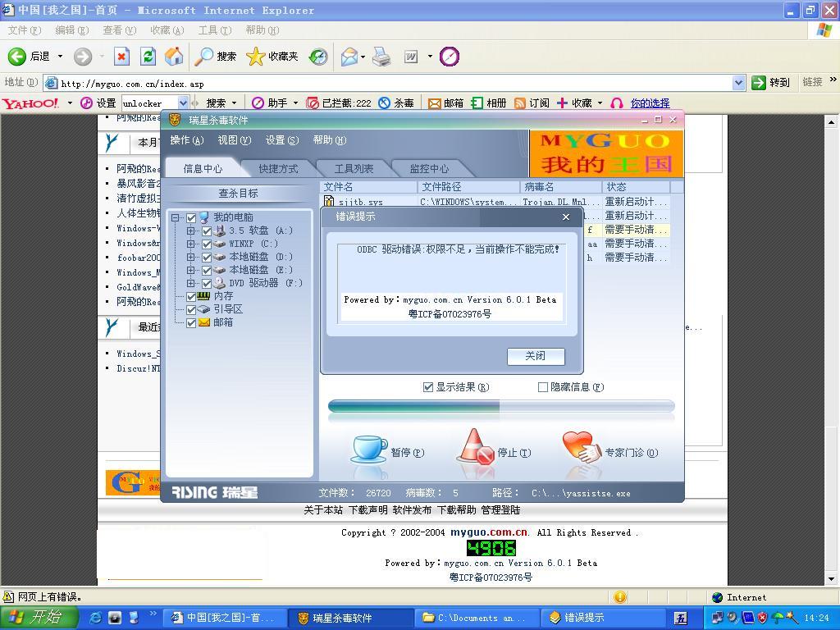Open the address bar dropdown arrow
840x630 pixels.
click(x=739, y=83)
